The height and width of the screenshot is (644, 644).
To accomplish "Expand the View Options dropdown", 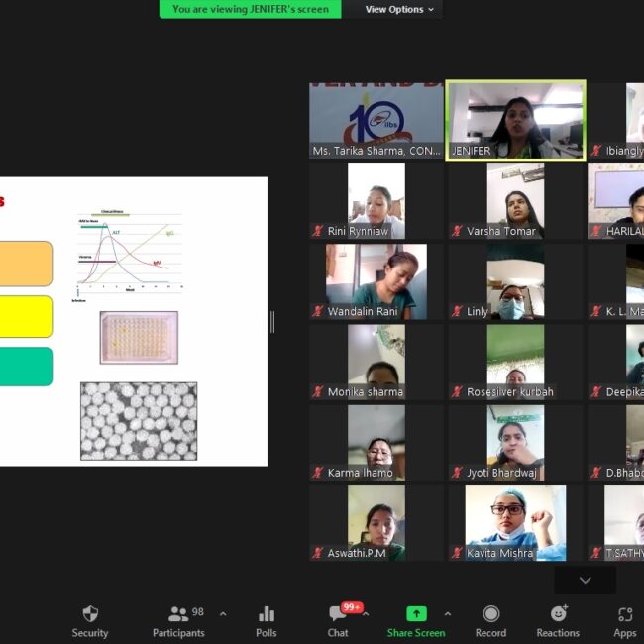I will (x=399, y=9).
